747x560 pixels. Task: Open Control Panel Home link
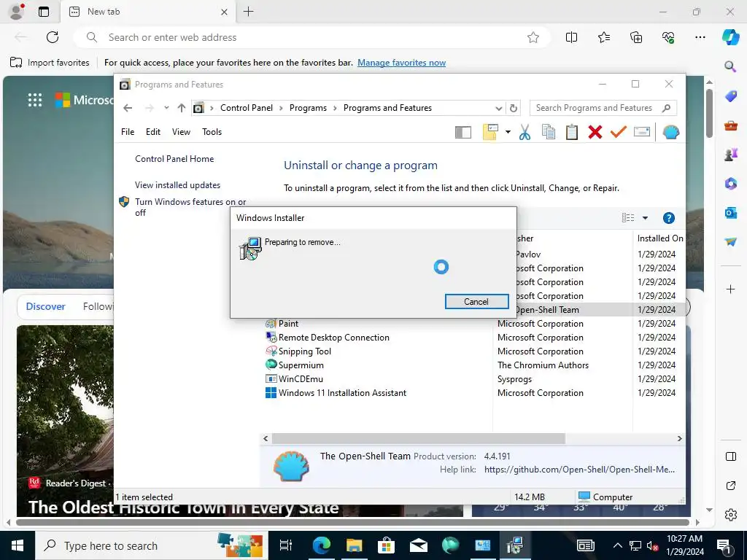click(174, 158)
